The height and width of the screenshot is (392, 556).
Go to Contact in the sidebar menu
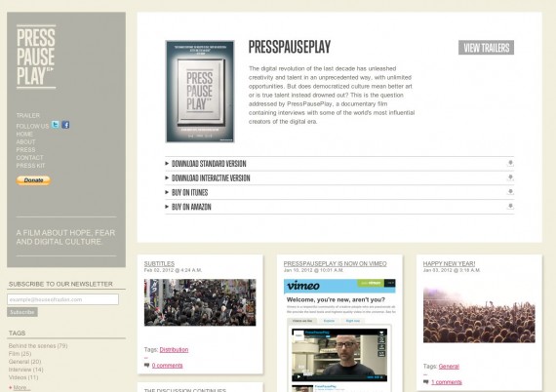point(29,158)
